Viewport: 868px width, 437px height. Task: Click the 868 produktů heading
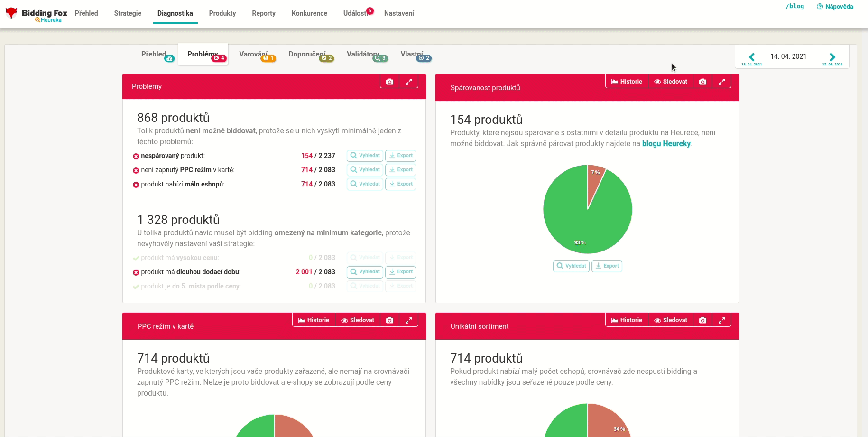pos(173,118)
